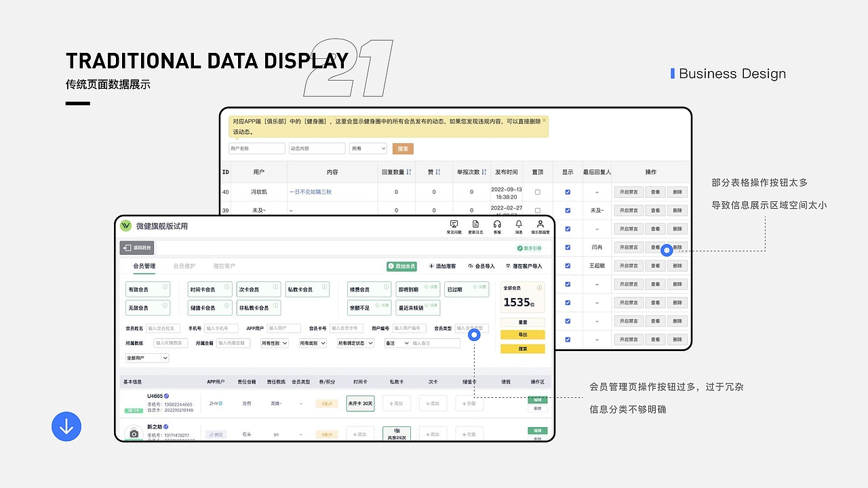Click the info icon on 私教卡会员 card
This screenshot has width=868, height=488.
tap(324, 287)
